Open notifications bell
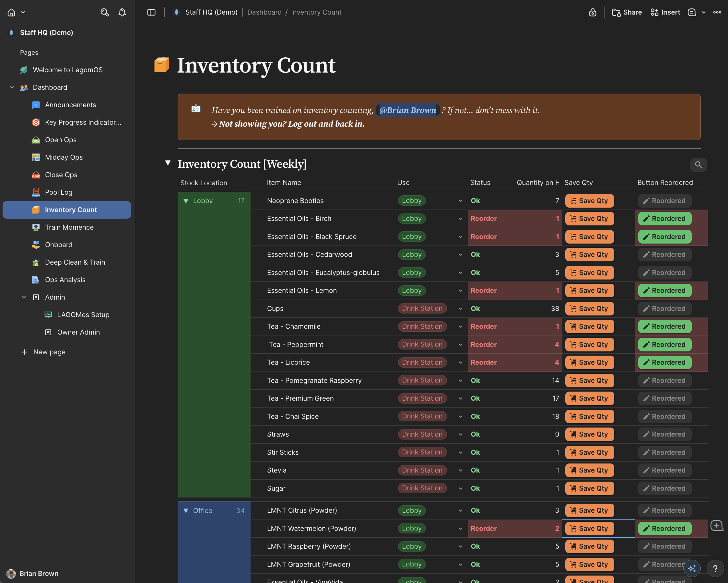Image resolution: width=728 pixels, height=583 pixels. click(122, 13)
